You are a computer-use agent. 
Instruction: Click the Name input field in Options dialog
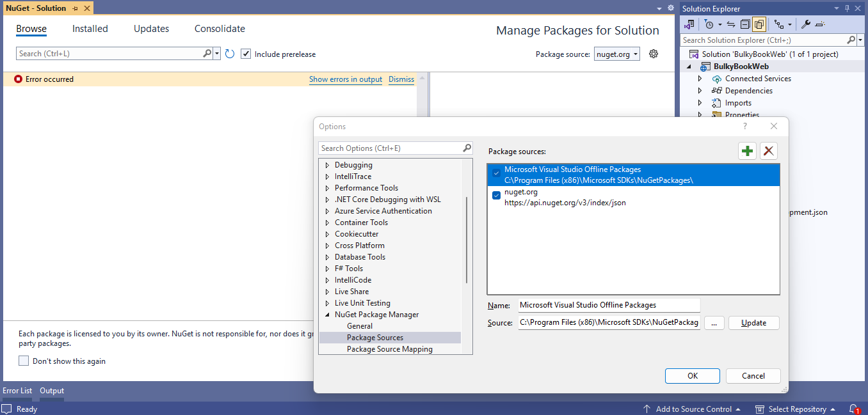click(608, 305)
